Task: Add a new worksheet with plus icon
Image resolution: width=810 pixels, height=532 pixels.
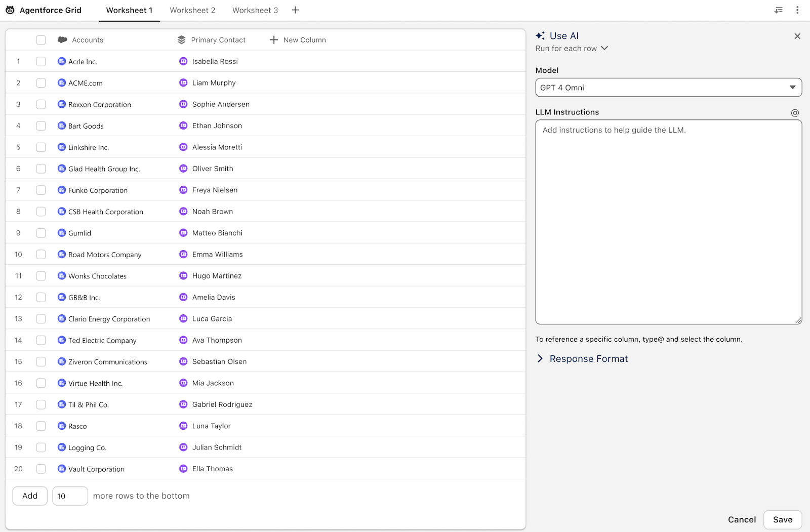Action: click(x=295, y=10)
